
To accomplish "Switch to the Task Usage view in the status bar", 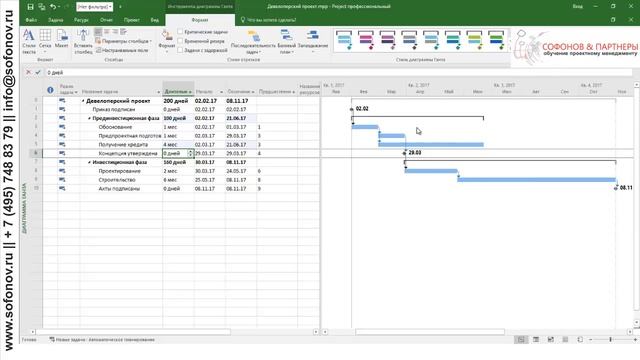I will pos(536,340).
